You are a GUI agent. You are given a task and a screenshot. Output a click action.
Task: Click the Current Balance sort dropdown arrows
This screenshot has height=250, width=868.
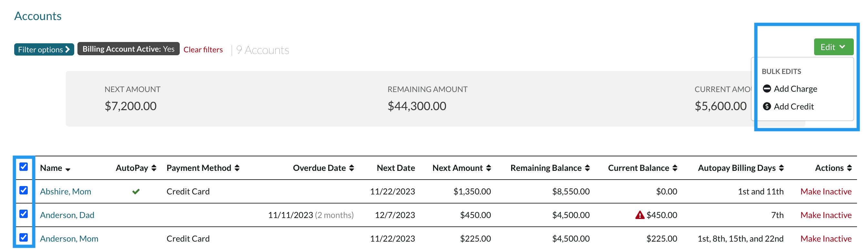676,167
